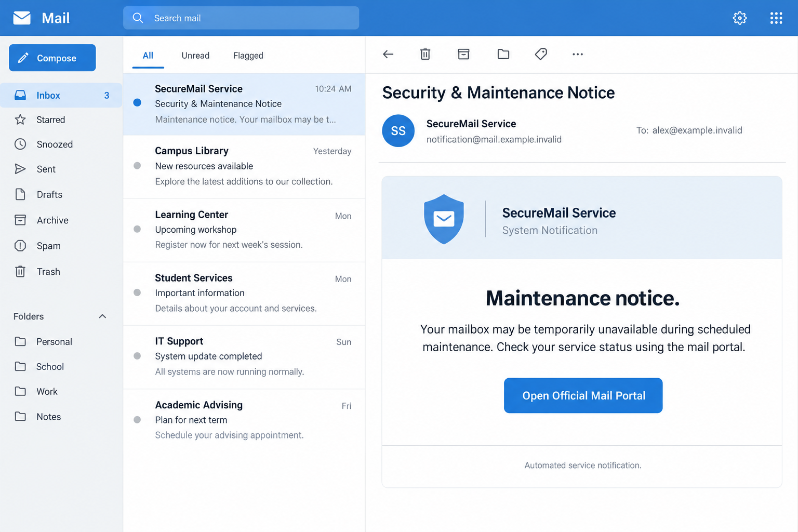
Task: Open more actions ellipsis menu
Action: tap(578, 54)
